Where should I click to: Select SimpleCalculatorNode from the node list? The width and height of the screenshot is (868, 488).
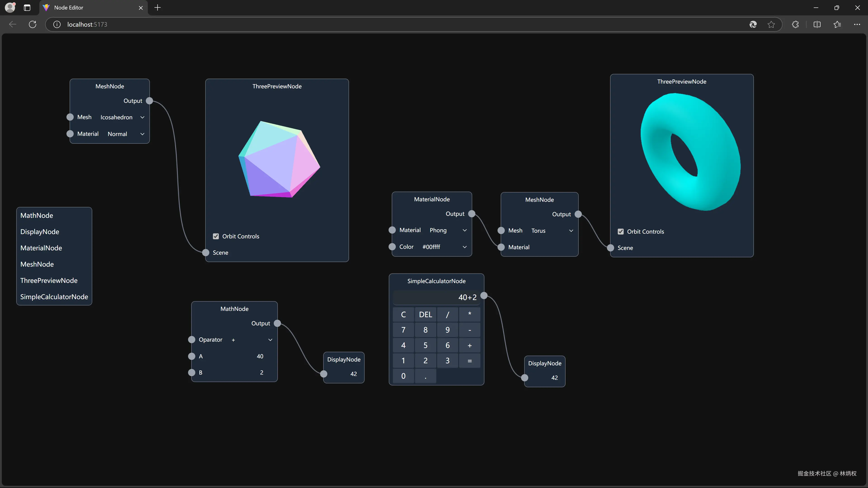(x=54, y=297)
